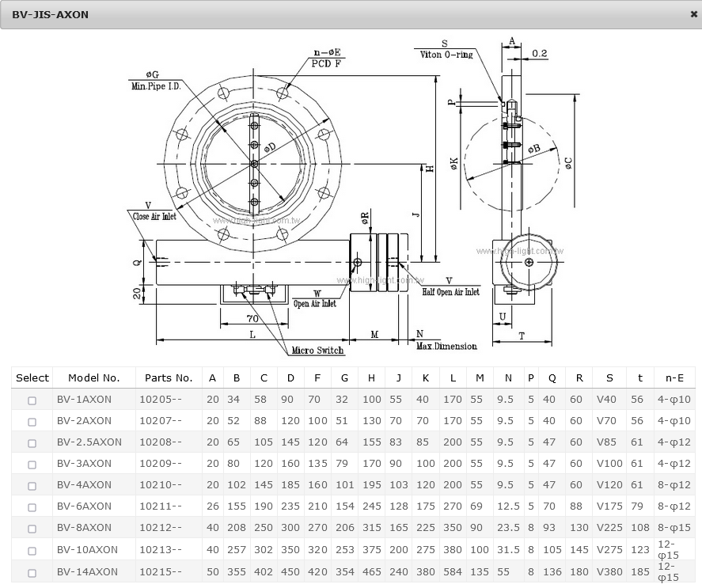Check the box for BV-8AXON
The height and width of the screenshot is (588, 702).
[32, 528]
